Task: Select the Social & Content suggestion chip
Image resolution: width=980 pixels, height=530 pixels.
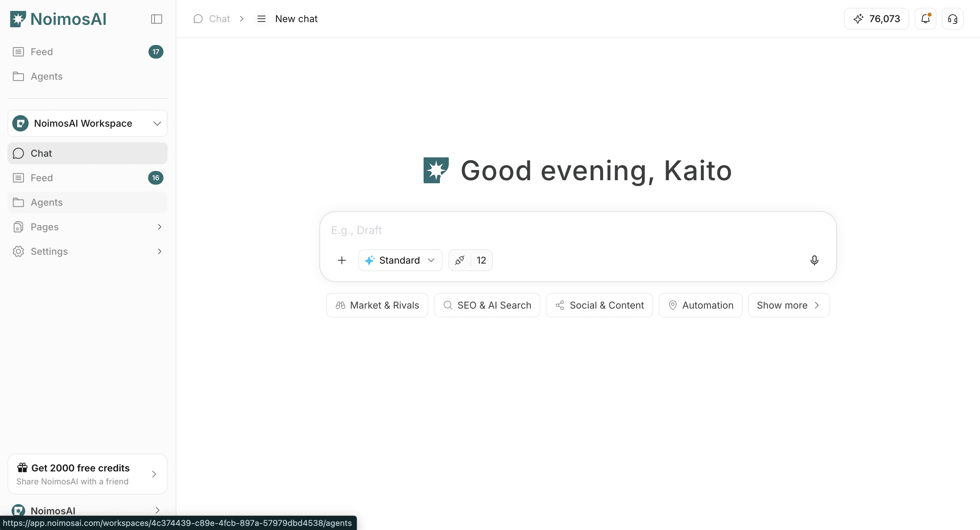Action: click(x=599, y=305)
